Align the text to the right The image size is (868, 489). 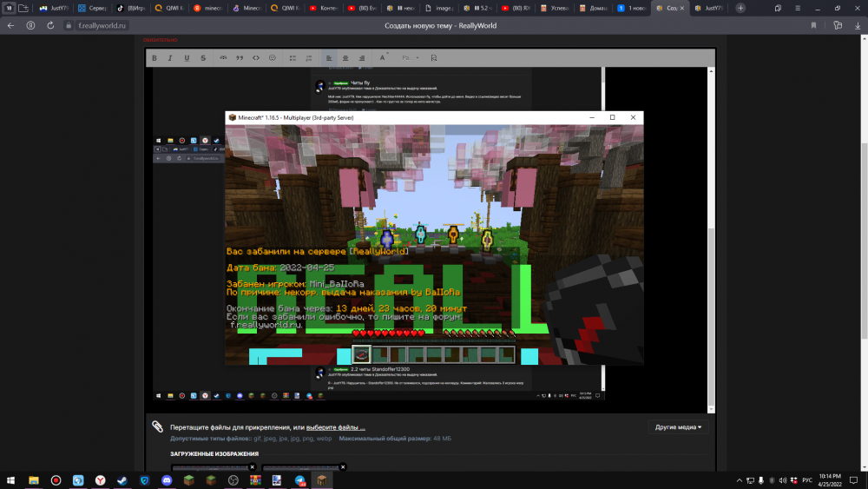pyautogui.click(x=361, y=57)
